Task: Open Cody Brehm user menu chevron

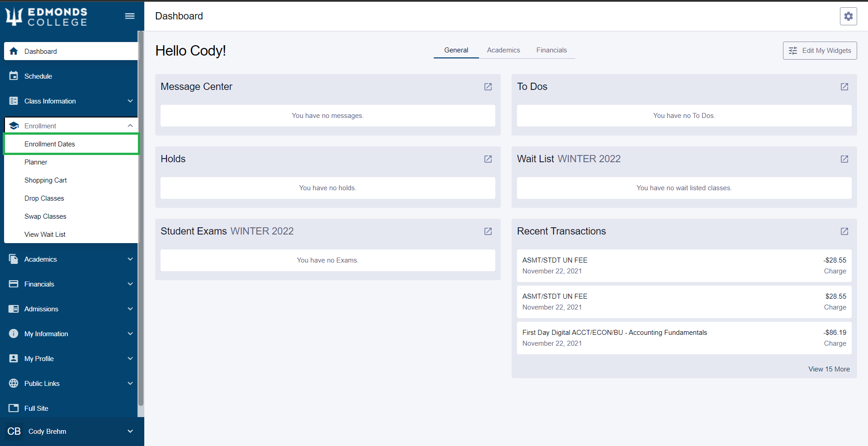Action: (x=130, y=431)
